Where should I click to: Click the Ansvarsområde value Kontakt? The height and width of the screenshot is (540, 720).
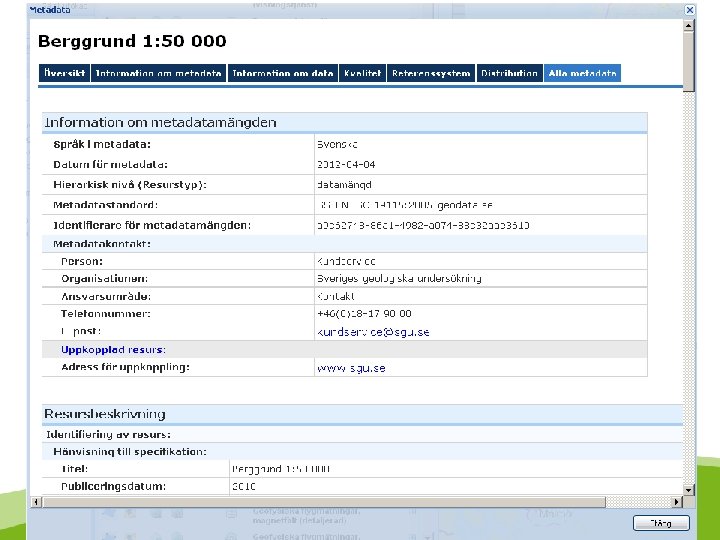pyautogui.click(x=336, y=296)
